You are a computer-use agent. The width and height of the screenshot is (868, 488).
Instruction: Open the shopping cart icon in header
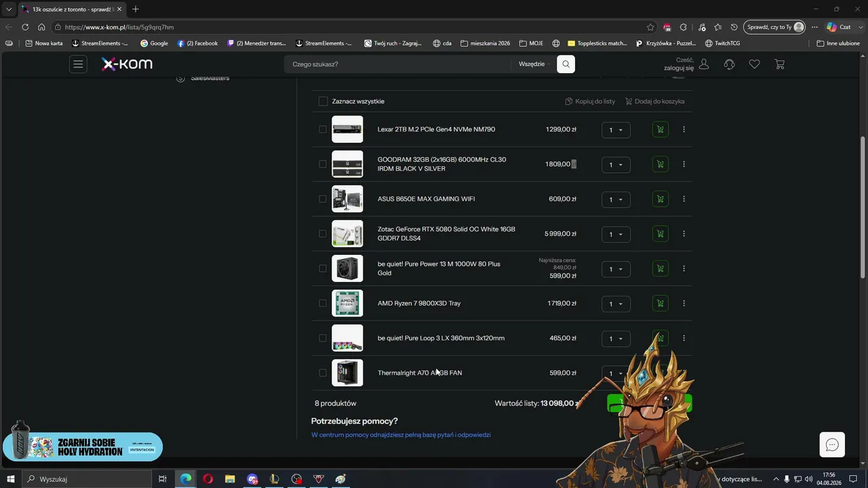point(780,64)
